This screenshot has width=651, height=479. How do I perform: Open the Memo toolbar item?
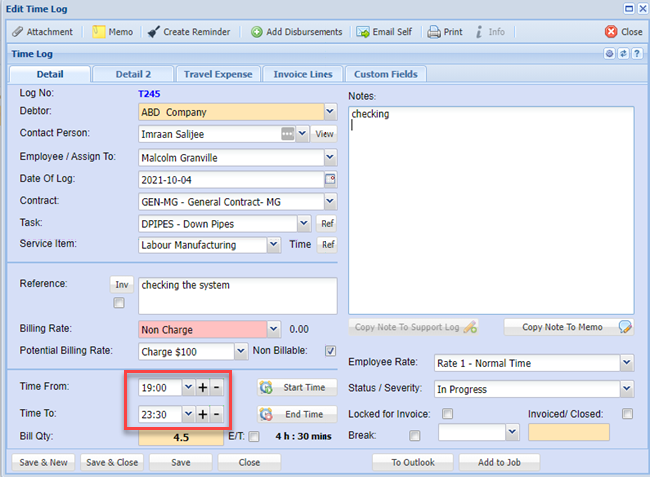point(100,32)
